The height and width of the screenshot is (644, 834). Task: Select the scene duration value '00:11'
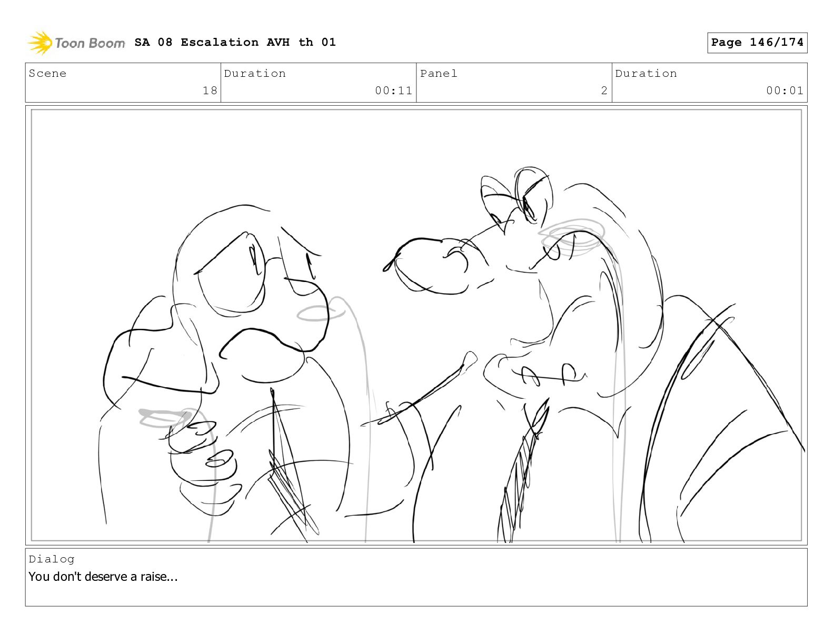[393, 90]
